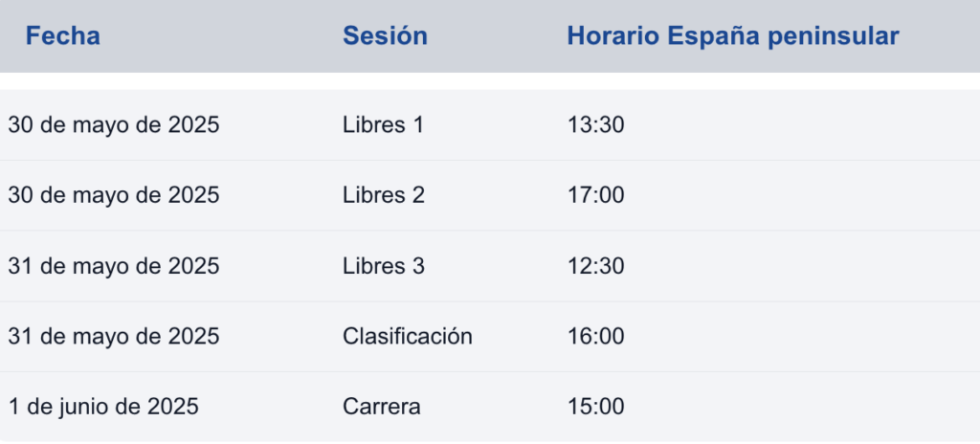Select the Libres 3 session cell

(x=383, y=266)
